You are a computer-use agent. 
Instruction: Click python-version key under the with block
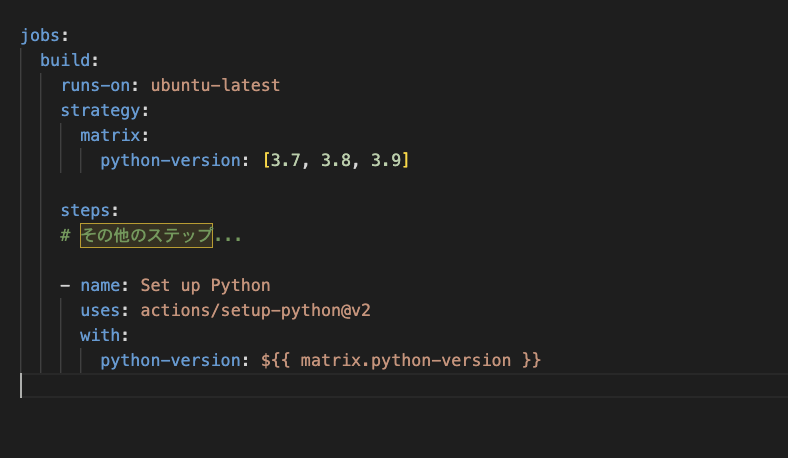coord(170,360)
